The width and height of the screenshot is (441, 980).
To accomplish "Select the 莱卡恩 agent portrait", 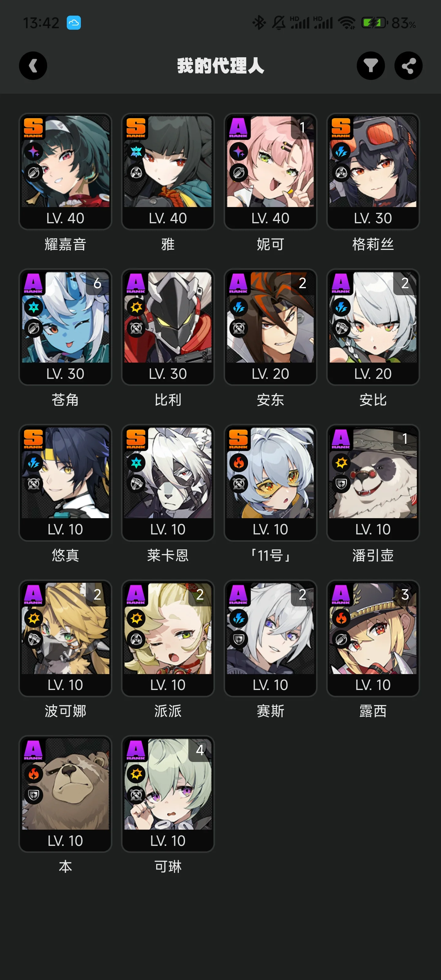I will [168, 473].
